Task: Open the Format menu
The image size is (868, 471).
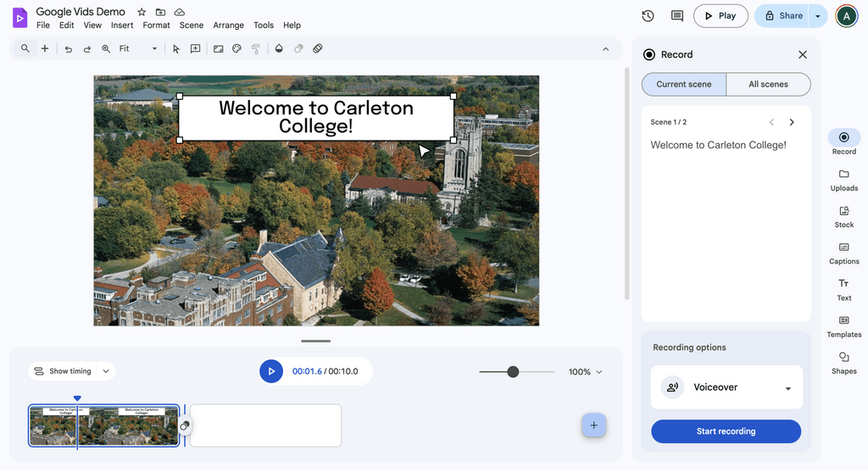Action: pos(156,25)
